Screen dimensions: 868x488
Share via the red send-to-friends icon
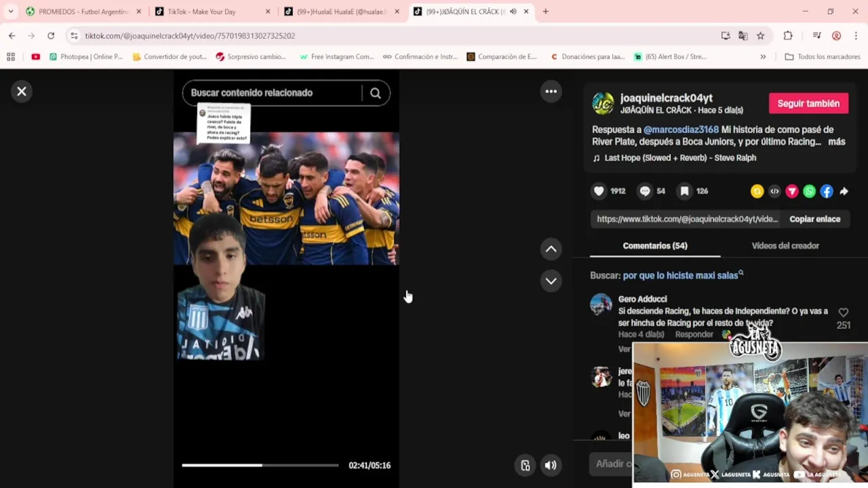tap(792, 192)
